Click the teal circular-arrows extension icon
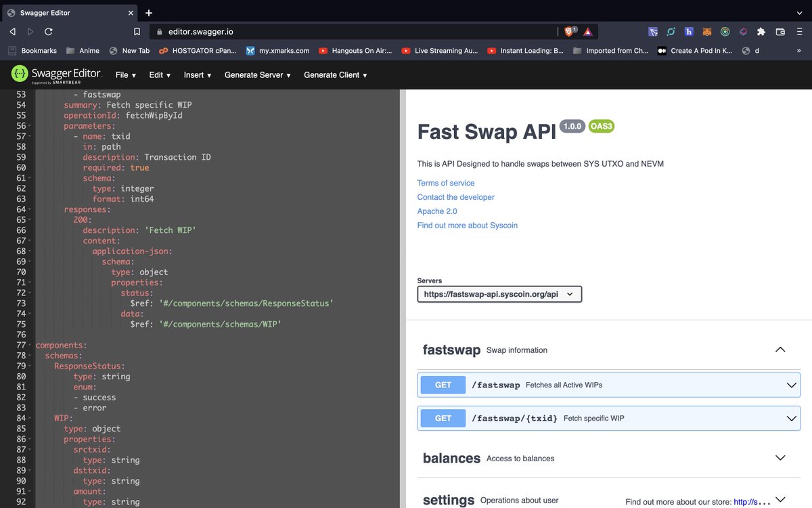This screenshot has width=812, height=508. tap(671, 31)
